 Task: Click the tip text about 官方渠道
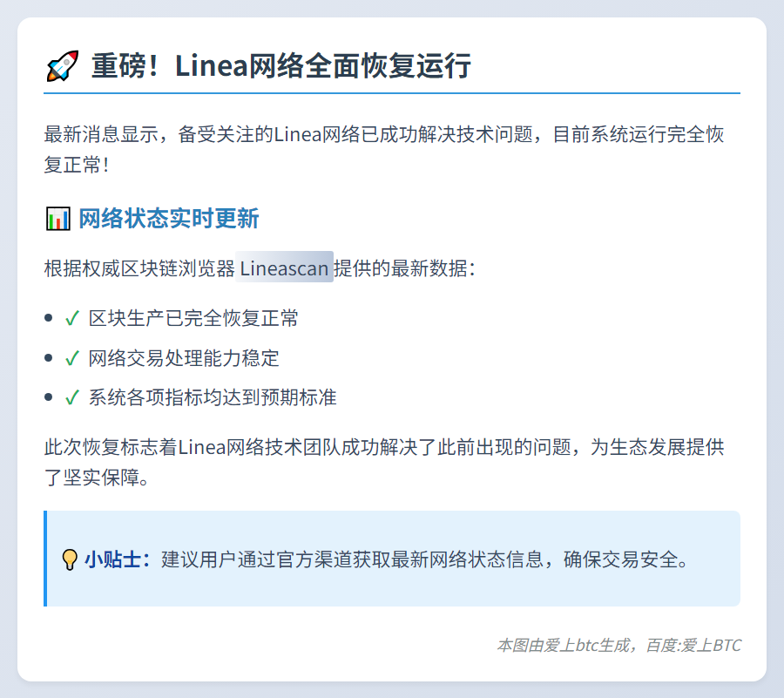pos(425,559)
